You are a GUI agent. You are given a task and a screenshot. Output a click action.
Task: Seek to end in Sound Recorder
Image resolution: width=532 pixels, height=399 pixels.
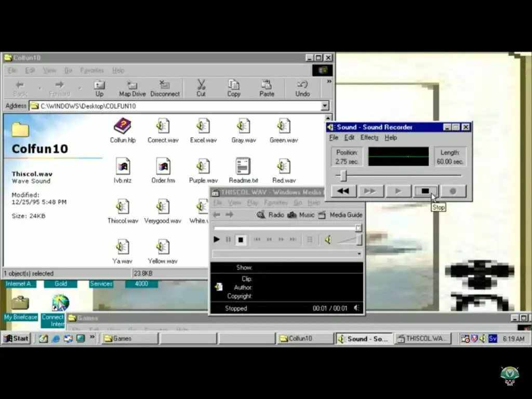(370, 191)
